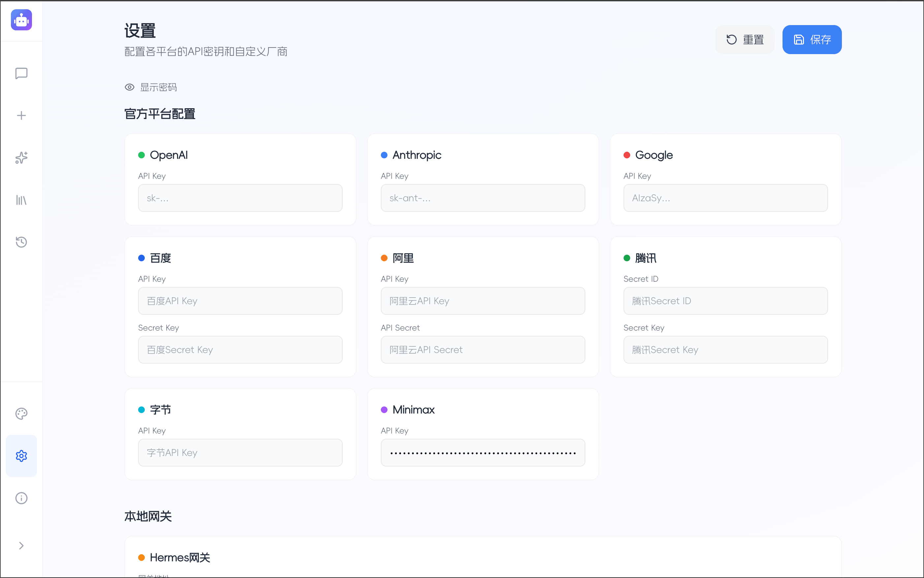Click the 官方平台配置 section heading
The image size is (924, 578).
point(160,114)
